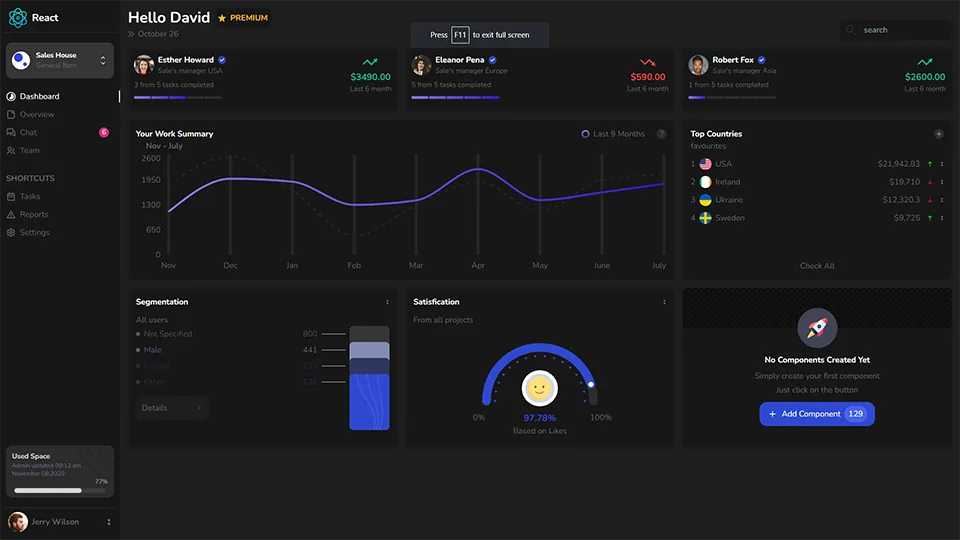Open Settings shortcut
This screenshot has height=540, width=960.
point(34,233)
